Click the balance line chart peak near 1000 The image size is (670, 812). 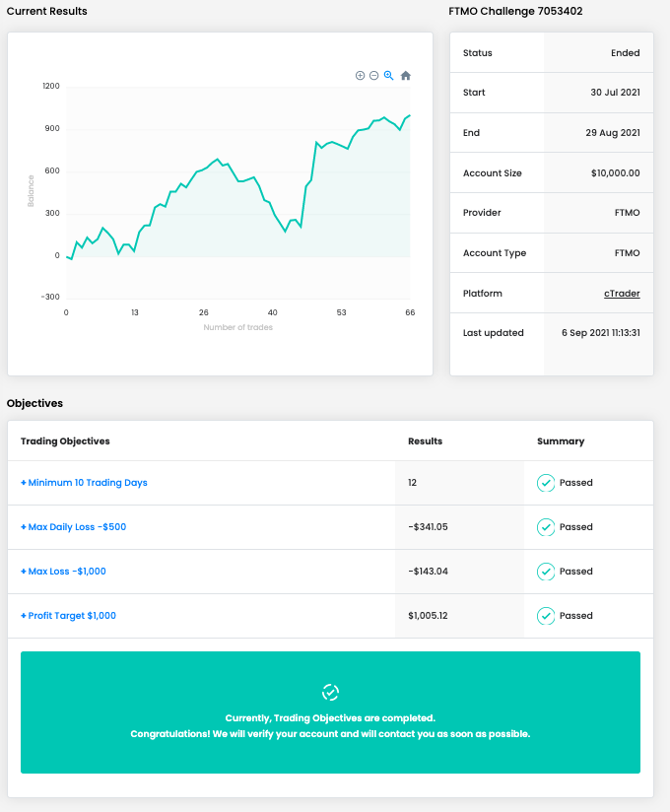[x=410, y=115]
